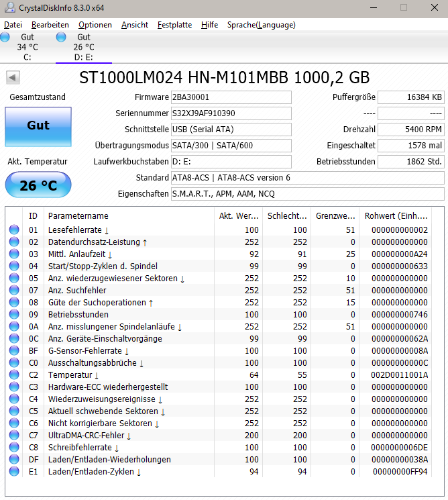Click status icon for Wiederzuweisungsereignisse row
Screen dimensions: 448x500
click(14, 399)
